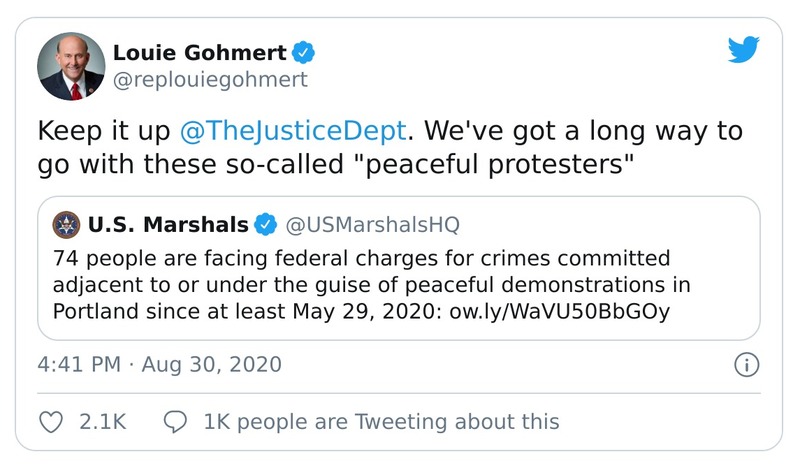The width and height of the screenshot is (800, 475).
Task: Open the @USMarshalsHQ handle
Action: click(374, 223)
